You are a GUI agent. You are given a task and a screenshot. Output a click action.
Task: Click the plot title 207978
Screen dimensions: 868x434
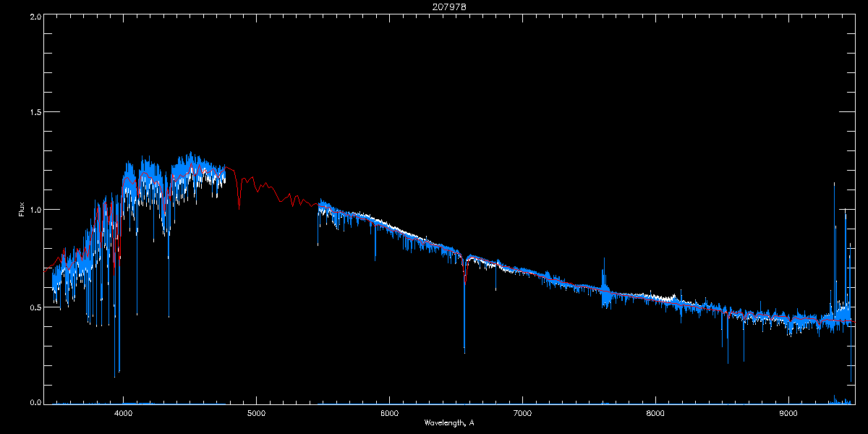(449, 7)
